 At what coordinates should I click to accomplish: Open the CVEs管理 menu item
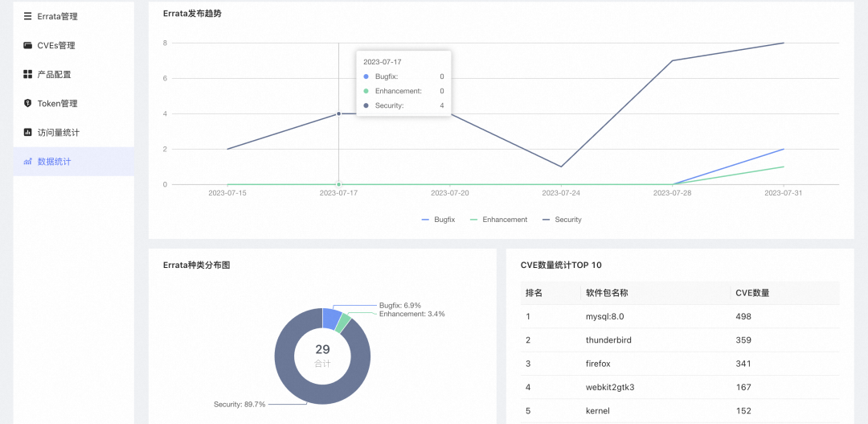(x=74, y=45)
